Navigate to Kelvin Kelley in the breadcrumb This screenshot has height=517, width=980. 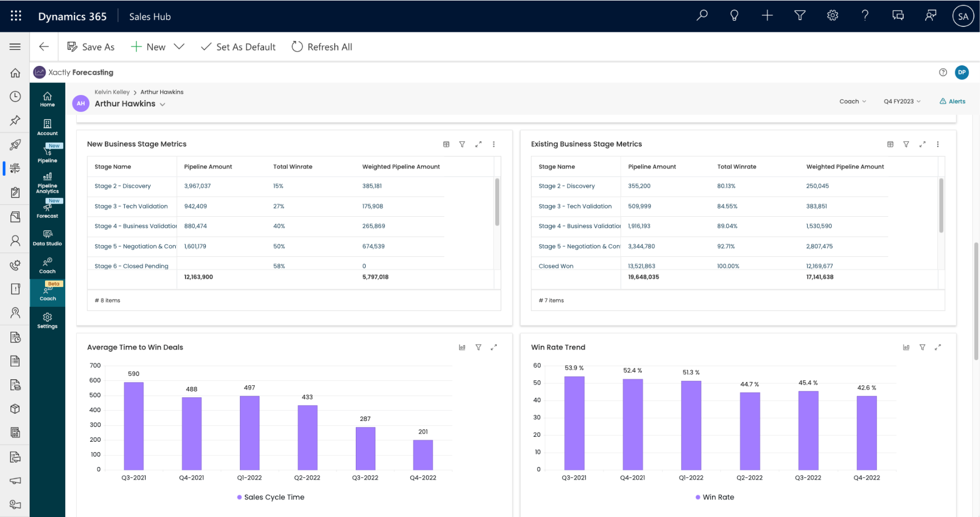pyautogui.click(x=112, y=92)
